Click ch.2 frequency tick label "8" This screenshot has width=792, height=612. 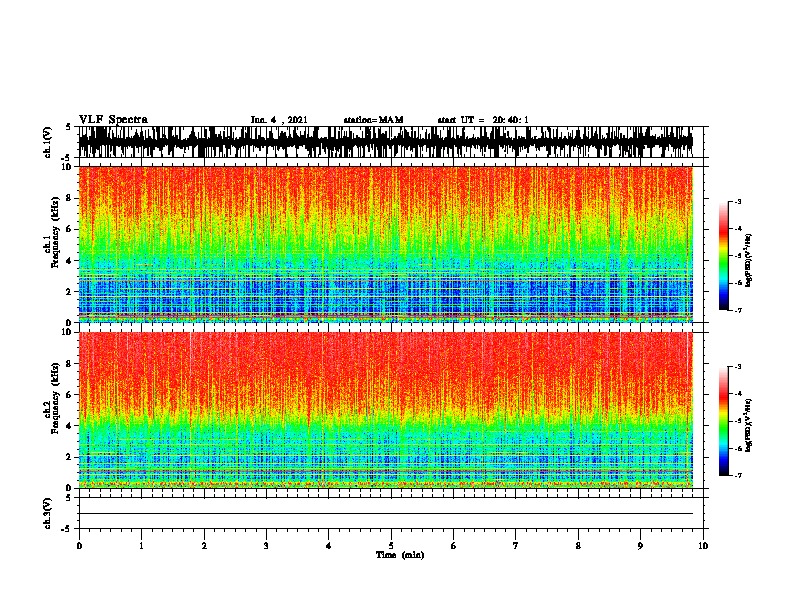(x=71, y=364)
